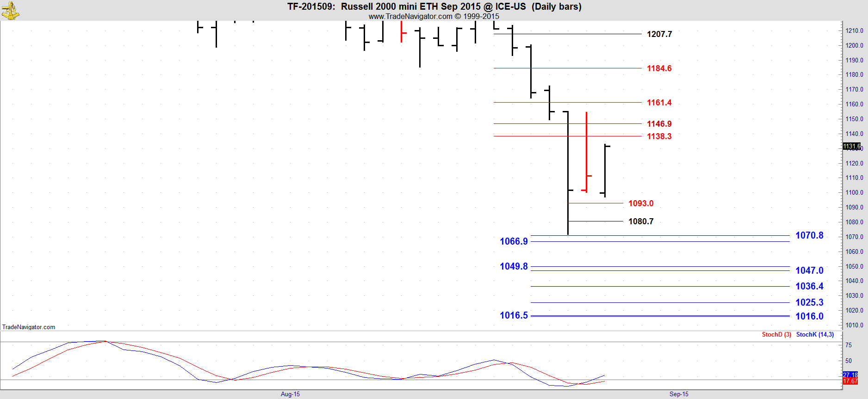Click the Aug-15 date axis label
The image size is (868, 399).
click(290, 394)
